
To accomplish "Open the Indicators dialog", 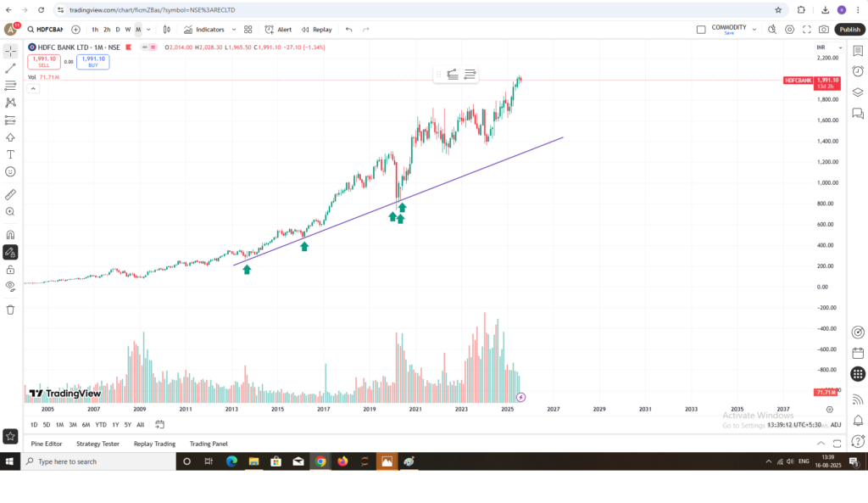I will click(x=204, y=30).
